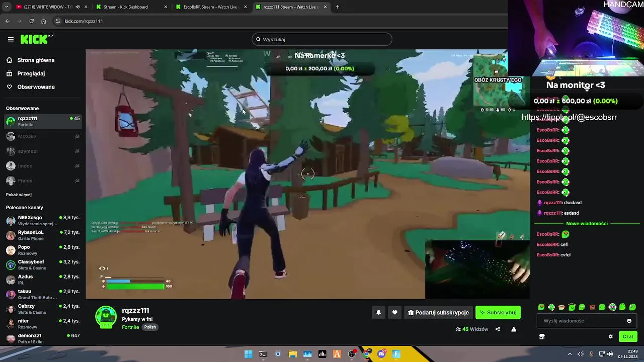Viewport: 644px width, 362px height.
Task: Open Franio followed channel
Action: coord(43,180)
